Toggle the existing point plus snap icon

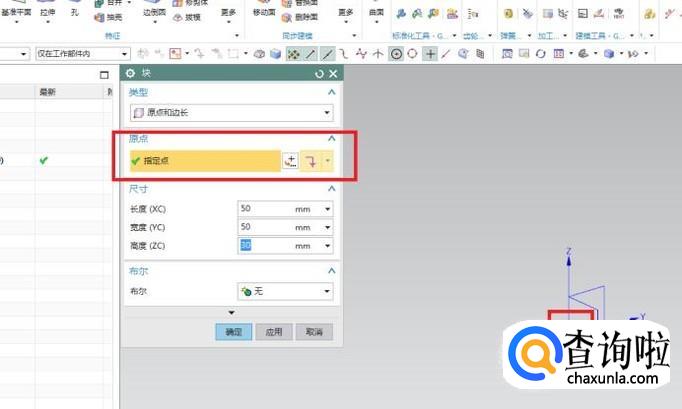click(x=430, y=54)
